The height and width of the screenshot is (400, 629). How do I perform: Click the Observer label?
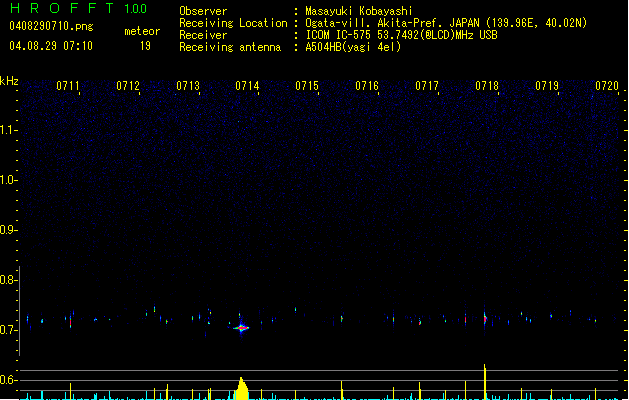coord(203,11)
